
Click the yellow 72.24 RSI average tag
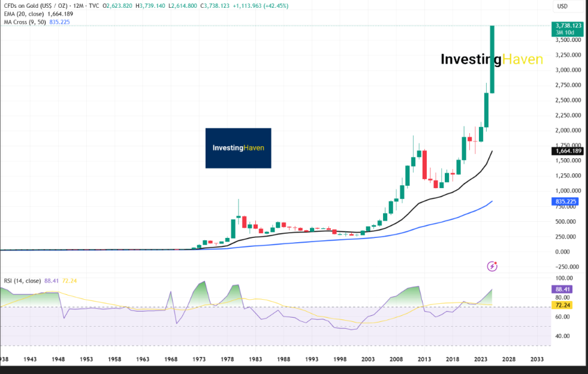563,305
